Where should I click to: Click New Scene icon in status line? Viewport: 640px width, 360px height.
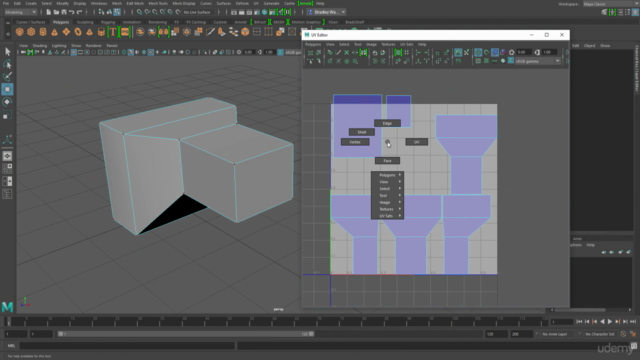(x=48, y=12)
